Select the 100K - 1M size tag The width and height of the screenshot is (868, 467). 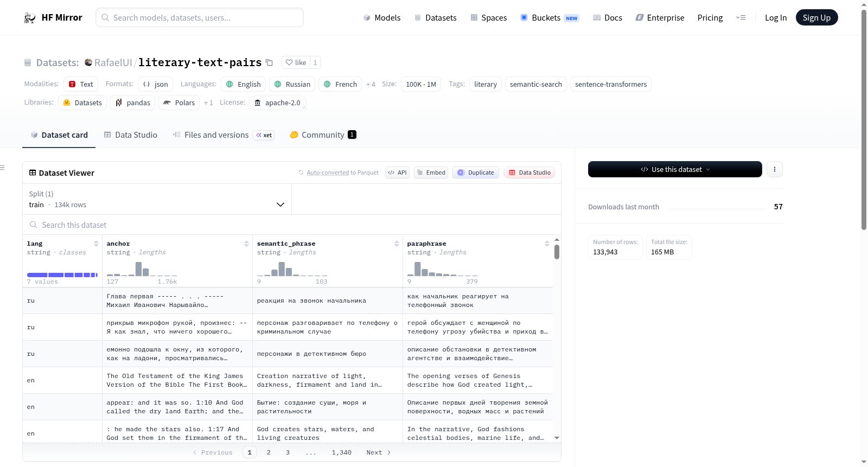click(x=421, y=84)
